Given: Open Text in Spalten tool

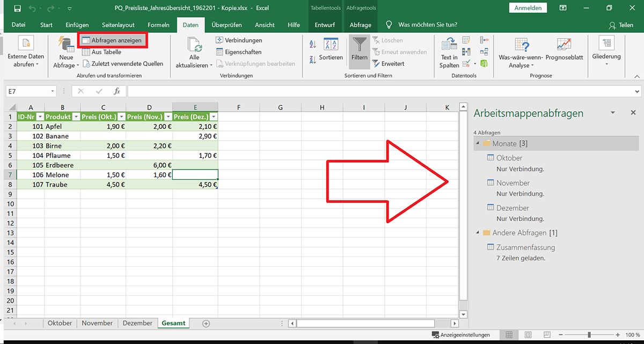Looking at the screenshot, I should tap(450, 53).
